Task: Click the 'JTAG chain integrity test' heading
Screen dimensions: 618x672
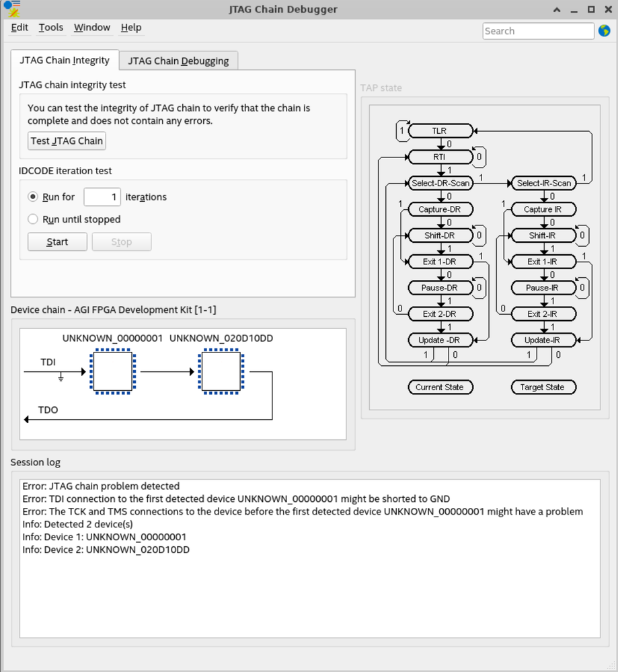Action: tap(72, 85)
